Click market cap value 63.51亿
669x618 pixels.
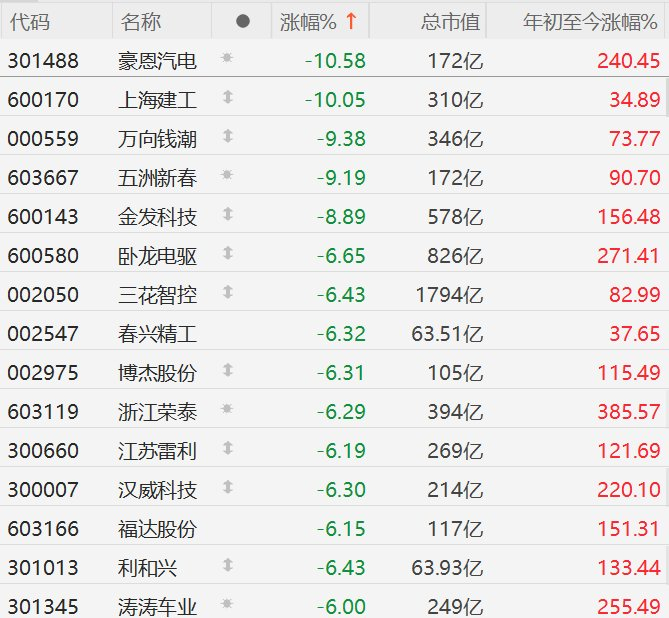tap(447, 334)
